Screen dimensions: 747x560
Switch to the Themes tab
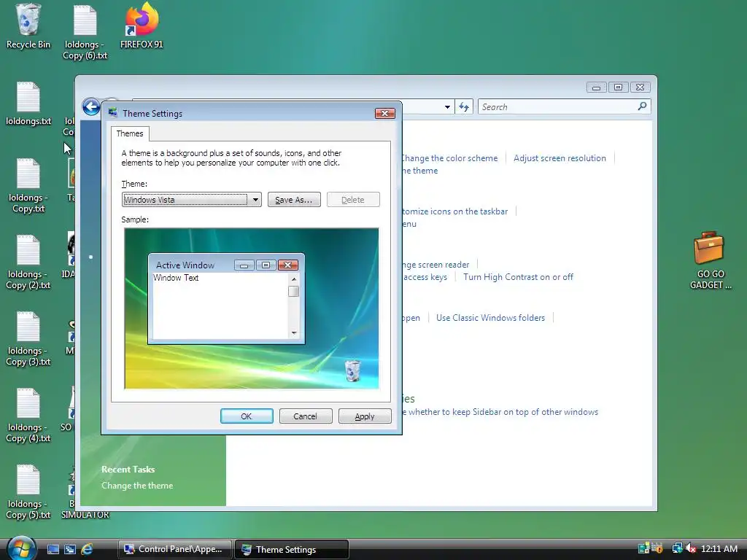130,133
